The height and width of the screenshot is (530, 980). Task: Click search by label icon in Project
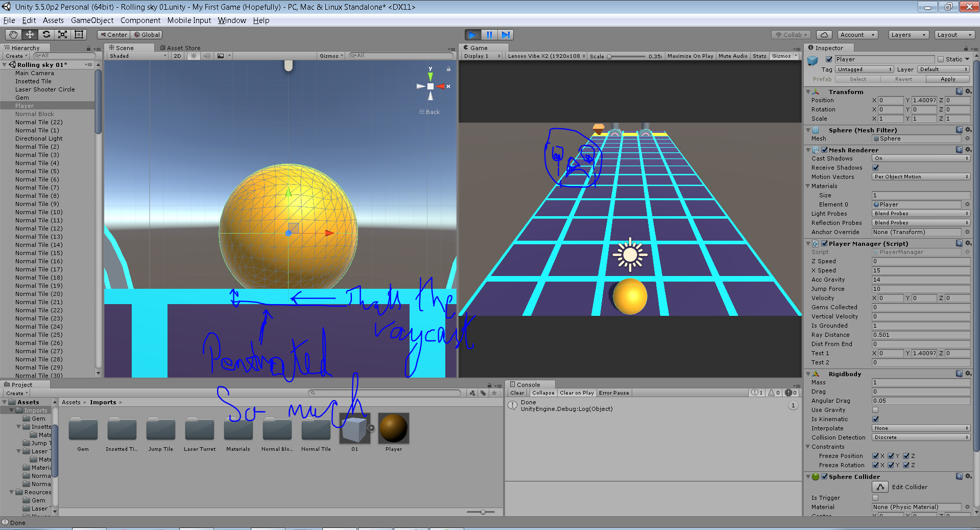[x=483, y=393]
